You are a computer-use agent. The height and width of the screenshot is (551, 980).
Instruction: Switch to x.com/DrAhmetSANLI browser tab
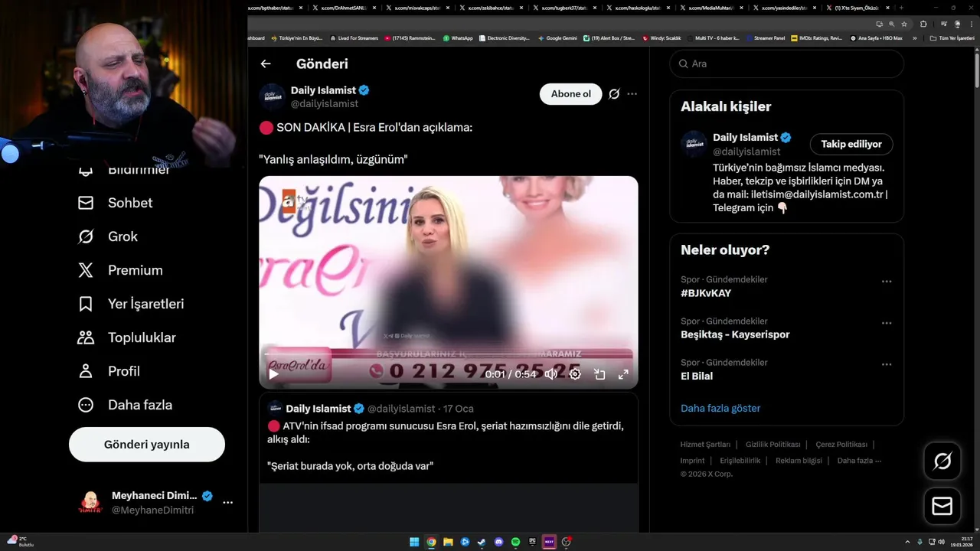click(x=343, y=8)
